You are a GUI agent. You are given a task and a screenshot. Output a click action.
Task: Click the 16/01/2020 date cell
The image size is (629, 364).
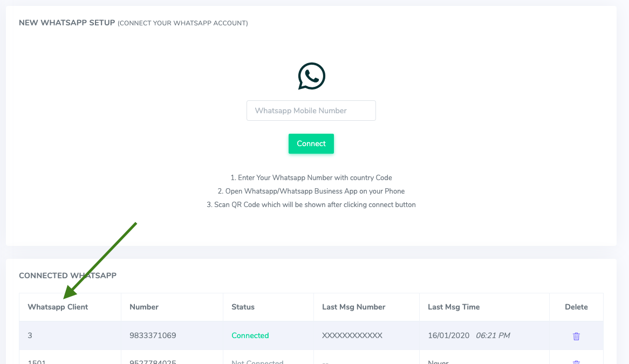448,335
